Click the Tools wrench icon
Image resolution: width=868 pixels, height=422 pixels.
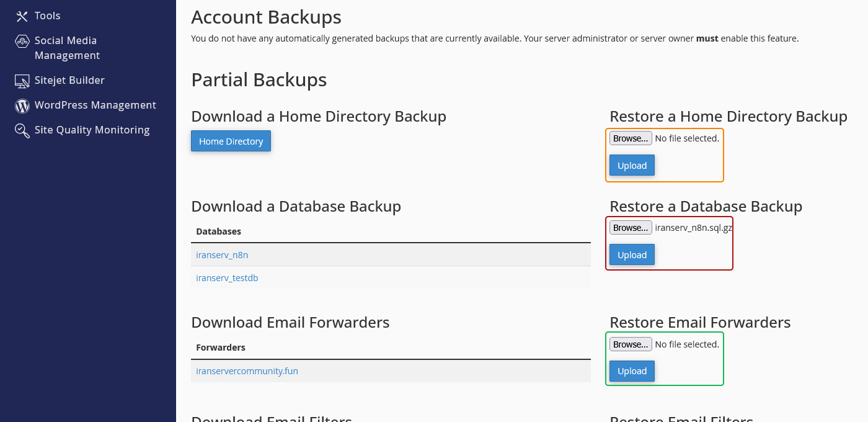tap(22, 16)
